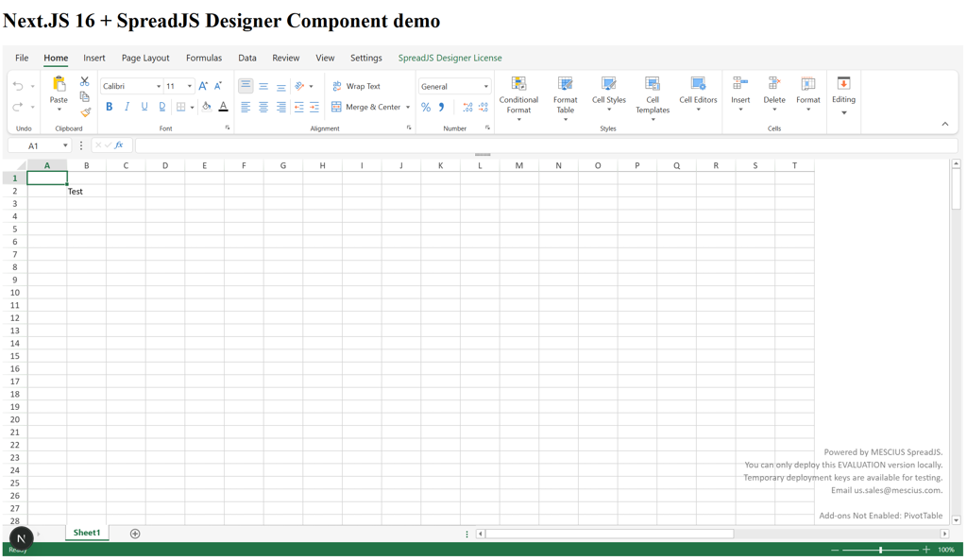The width and height of the screenshot is (967, 560).
Task: Open Alignment dialog launcher
Action: [x=409, y=127]
